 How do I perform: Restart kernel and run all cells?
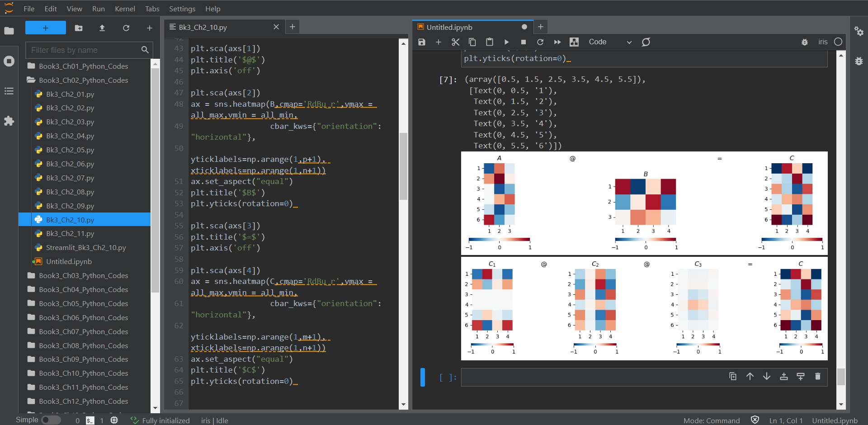coord(557,42)
